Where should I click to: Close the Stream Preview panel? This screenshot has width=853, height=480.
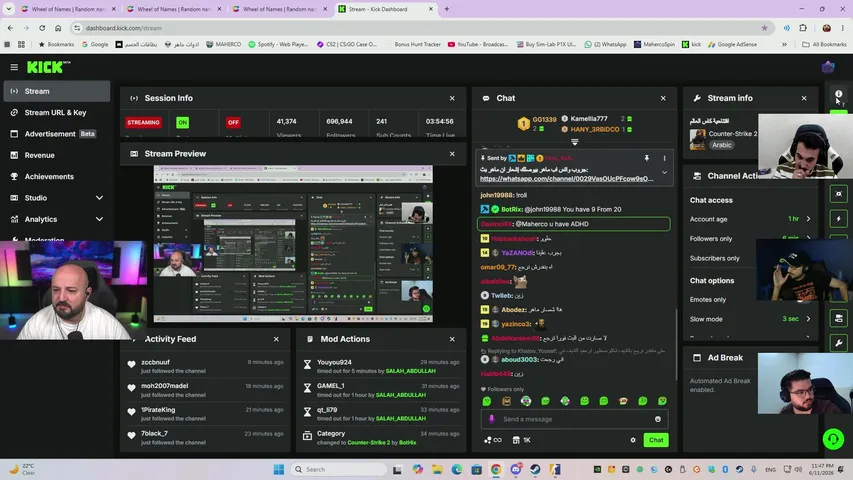452,154
